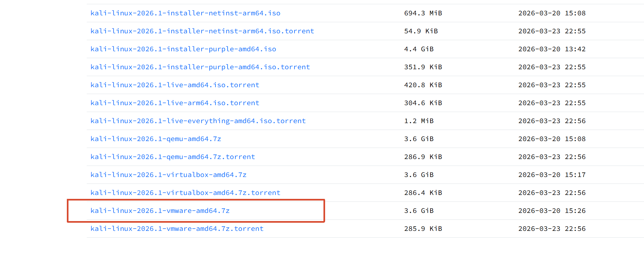The width and height of the screenshot is (644, 273).
Task: Select date 2026-03-20 15:17
Action: tap(552, 175)
